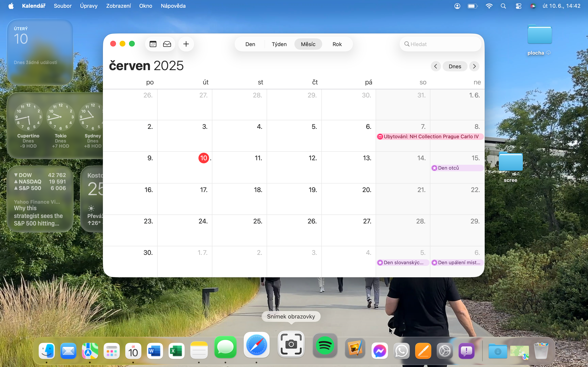Image resolution: width=588 pixels, height=367 pixels.
Task: Open the Soubor menu
Action: click(62, 6)
